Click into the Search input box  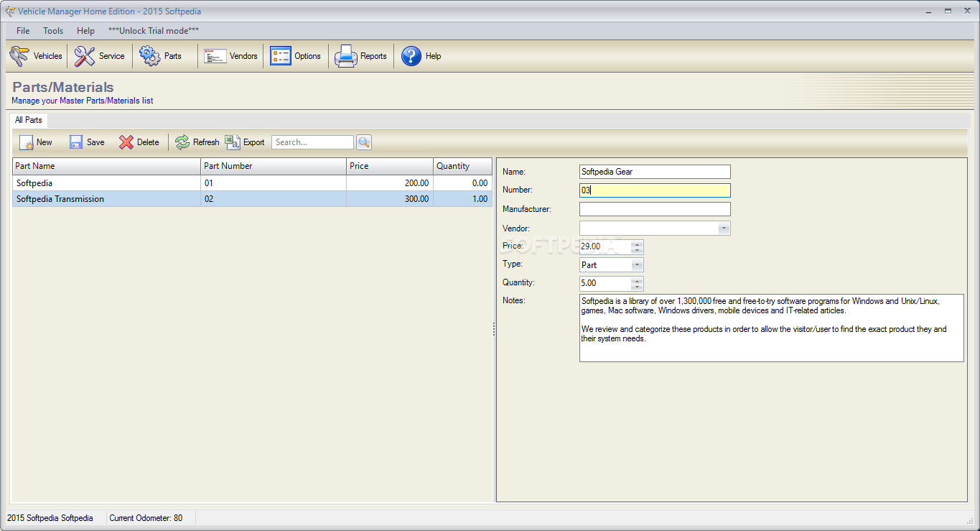[x=312, y=142]
